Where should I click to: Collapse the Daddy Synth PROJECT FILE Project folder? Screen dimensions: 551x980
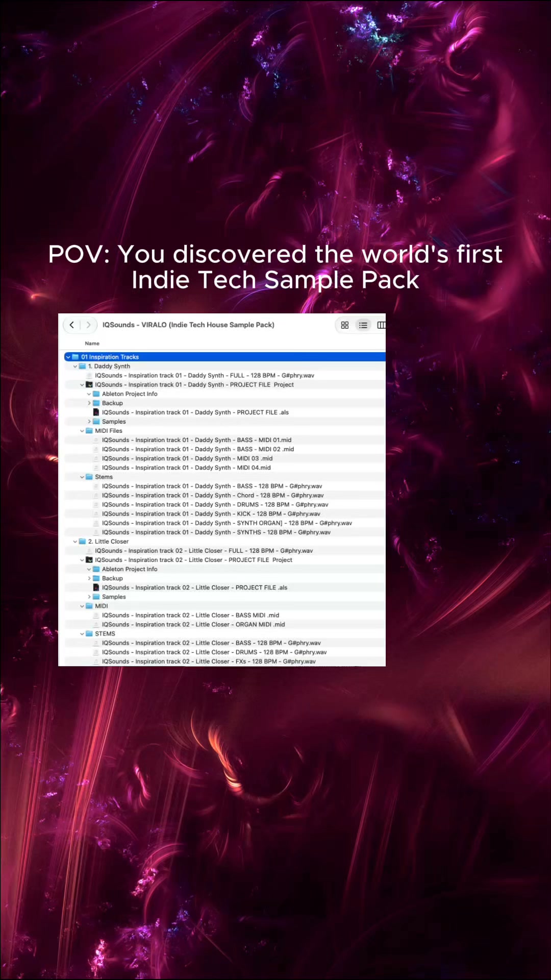coord(82,384)
